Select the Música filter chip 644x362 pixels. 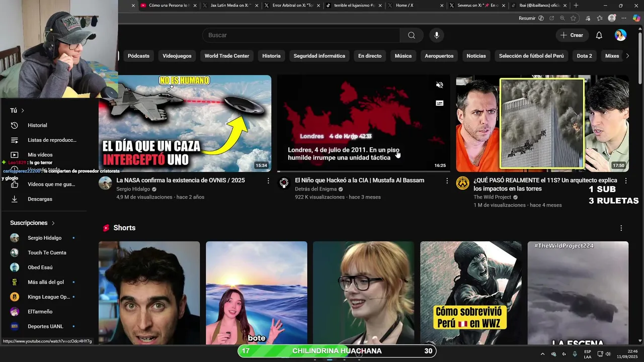(403, 56)
